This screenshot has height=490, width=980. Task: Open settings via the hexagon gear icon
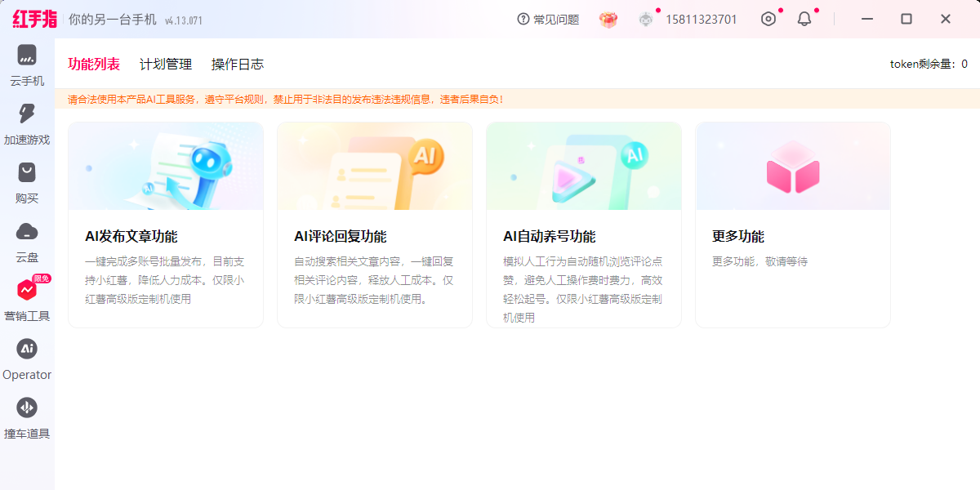pyautogui.click(x=768, y=19)
